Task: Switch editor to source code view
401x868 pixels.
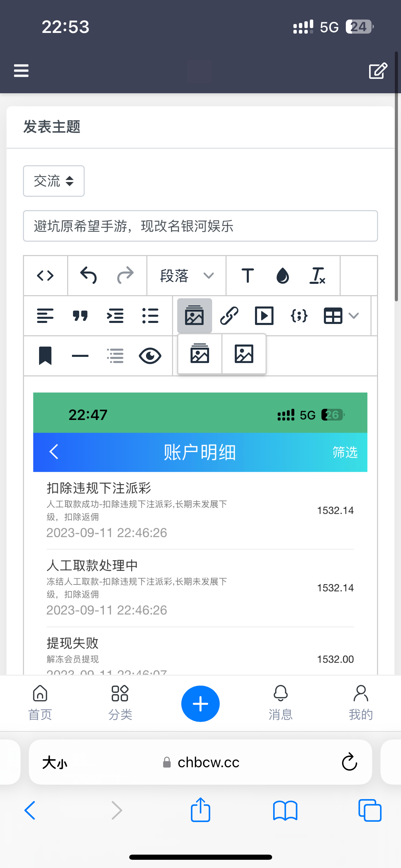Action: [x=45, y=276]
